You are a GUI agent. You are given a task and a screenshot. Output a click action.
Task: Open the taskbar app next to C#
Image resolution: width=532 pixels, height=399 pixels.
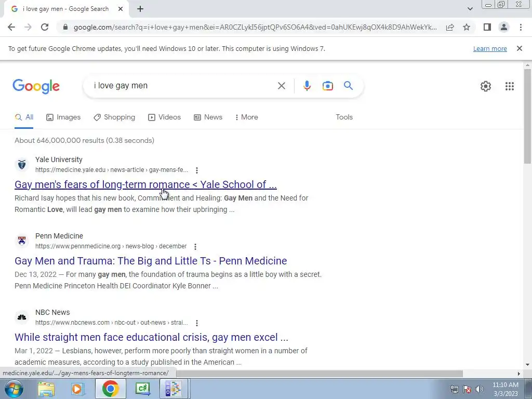tap(174, 389)
